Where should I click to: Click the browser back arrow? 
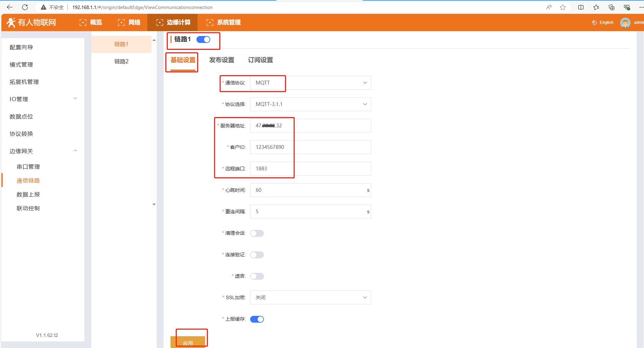click(10, 7)
